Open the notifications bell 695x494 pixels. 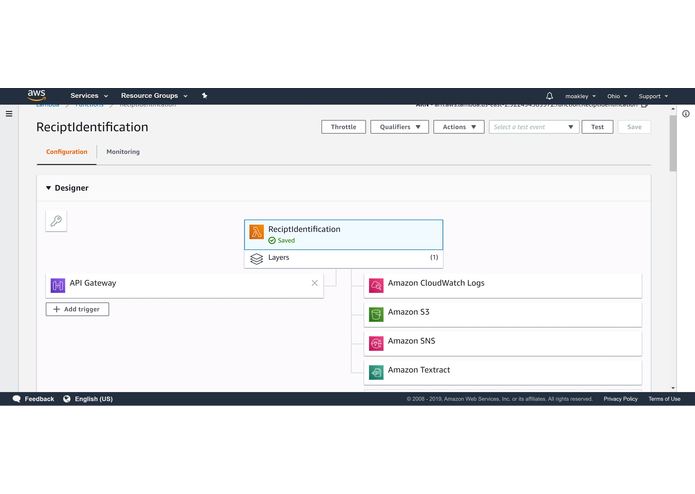point(549,96)
